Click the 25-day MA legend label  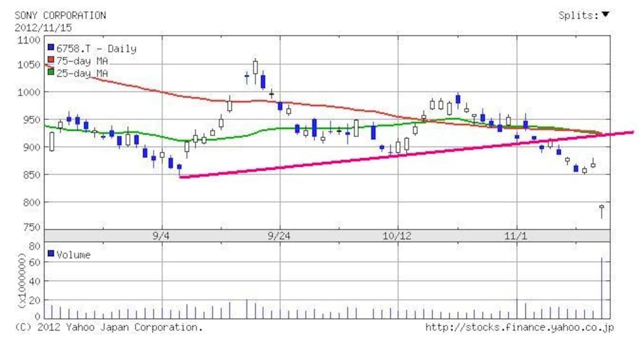point(82,72)
